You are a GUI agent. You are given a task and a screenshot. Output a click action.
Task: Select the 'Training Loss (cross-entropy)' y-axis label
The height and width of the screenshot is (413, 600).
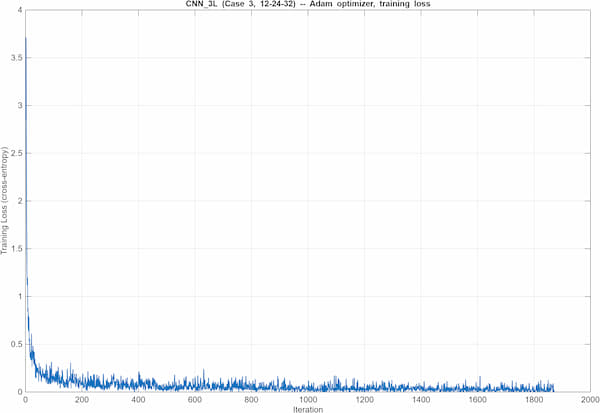coord(4,200)
